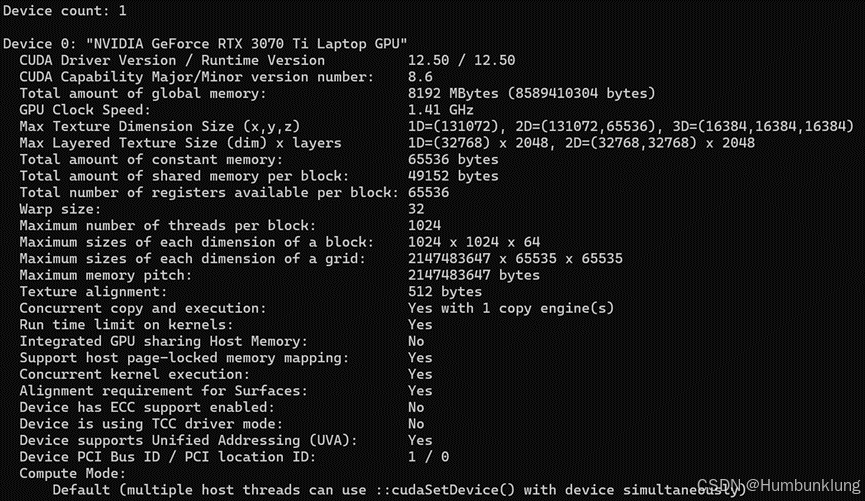Click the block dimension sizes 1024 x 1024 x 64
Screen dimensions: 865x501
473,241
